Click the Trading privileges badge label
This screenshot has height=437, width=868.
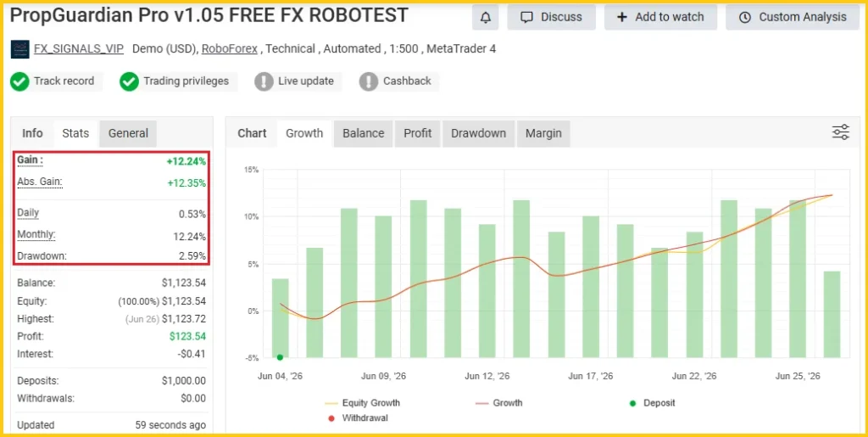tap(186, 81)
